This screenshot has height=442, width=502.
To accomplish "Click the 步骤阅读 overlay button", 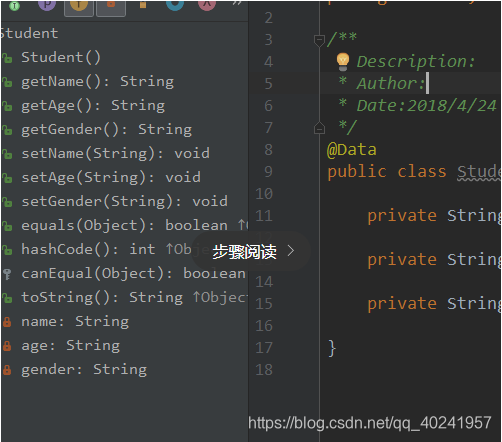I will 251,251.
